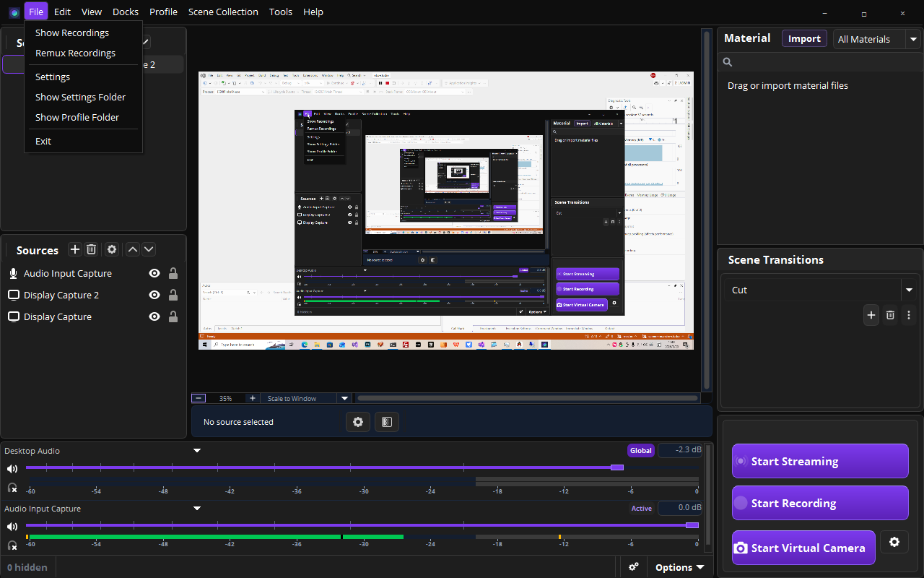Click the gear beside 'No source selected'
The width and height of the screenshot is (924, 578).
point(358,422)
